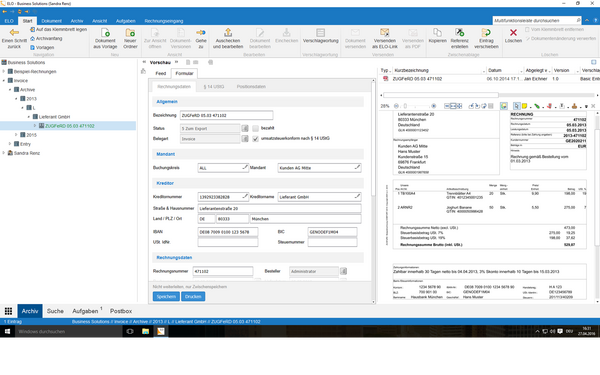Open File Explorer from taskbar
600x375 pixels.
[145, 331]
